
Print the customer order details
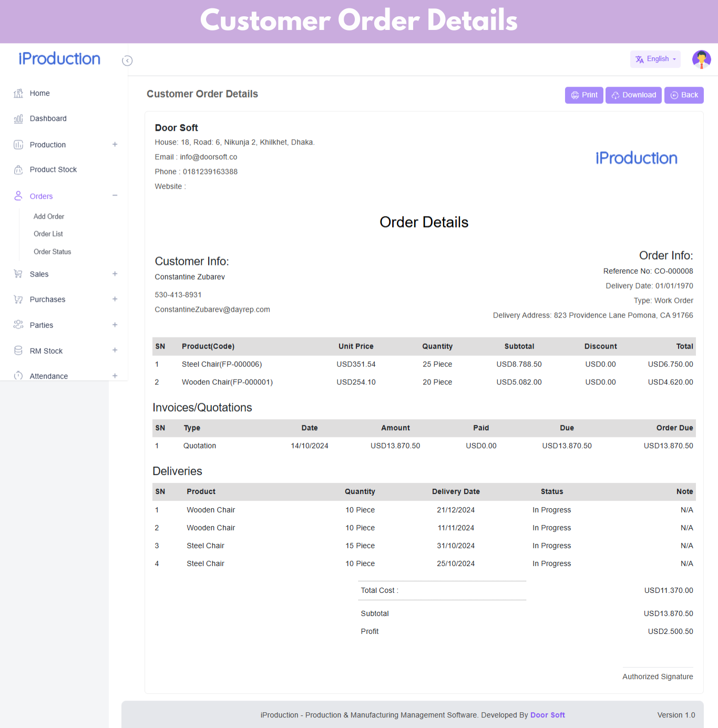(x=584, y=95)
